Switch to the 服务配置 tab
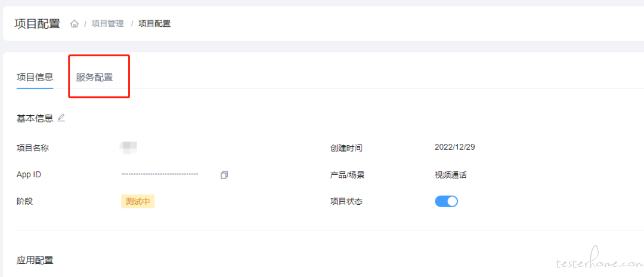Viewport: 644px width, 277px height. pos(94,77)
